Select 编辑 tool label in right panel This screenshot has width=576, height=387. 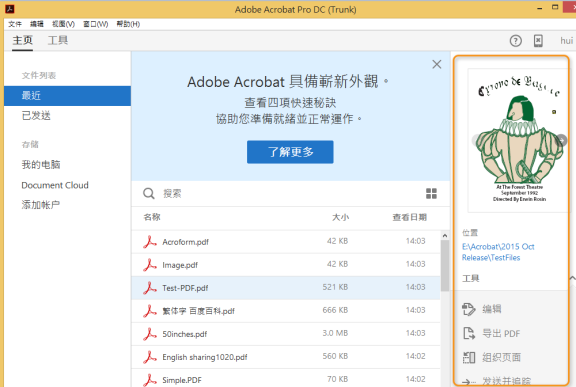click(492, 309)
